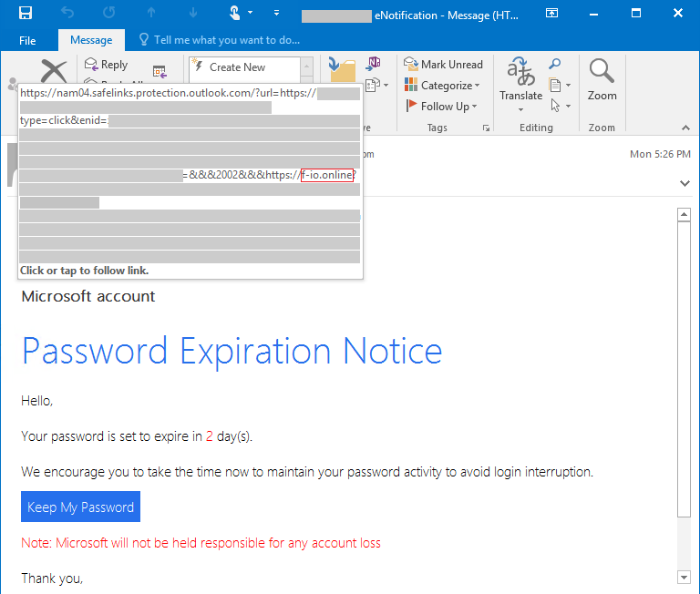Click Keep My Password button
700x594 pixels.
[80, 507]
